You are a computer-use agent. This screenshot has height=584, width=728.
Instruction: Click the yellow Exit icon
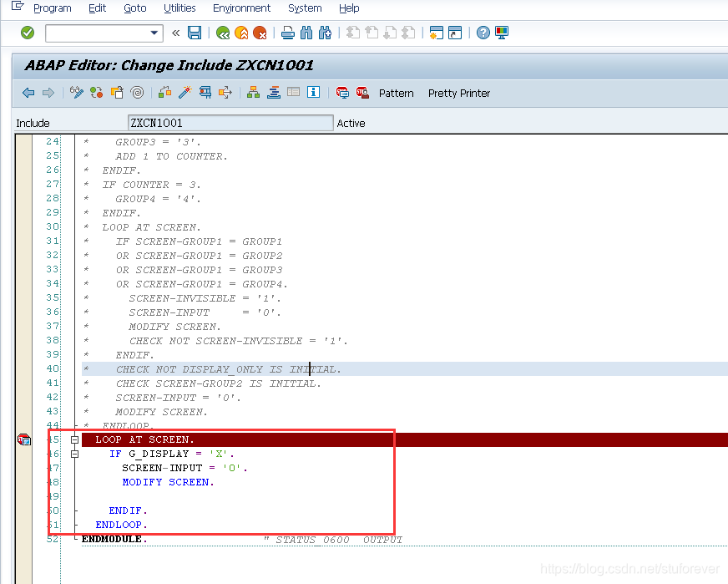point(241,33)
